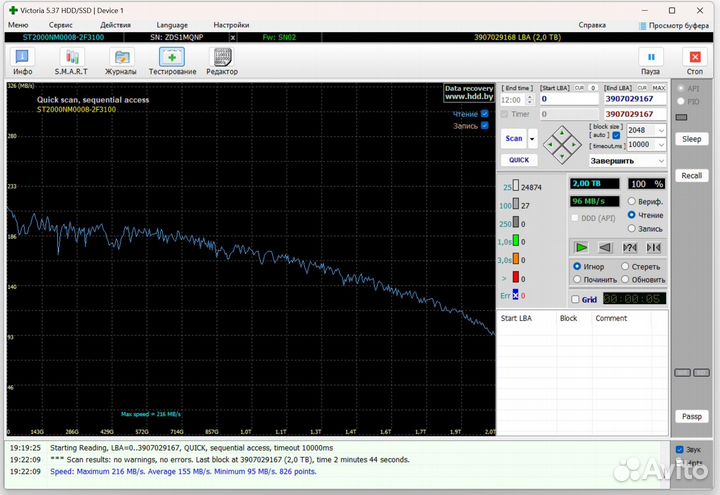The width and height of the screenshot is (720, 495).
Task: Toggle the Чтение graph line checkbox
Action: click(x=485, y=114)
